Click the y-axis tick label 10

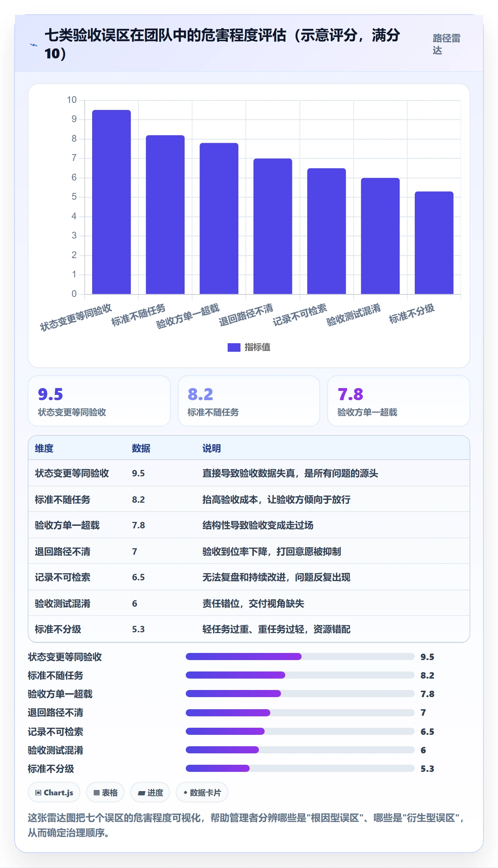pos(72,100)
